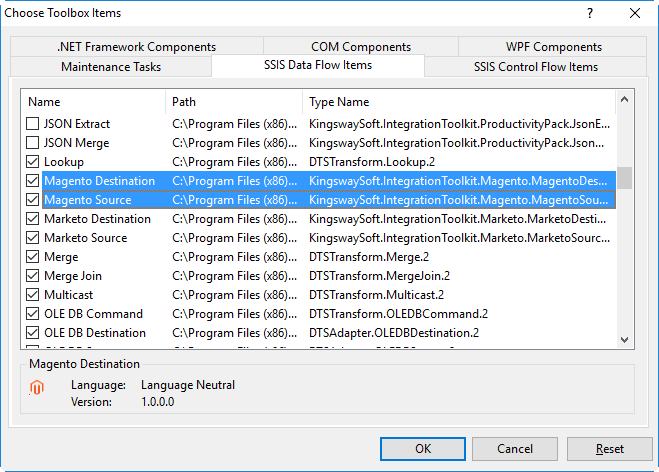This screenshot has width=659, height=472.
Task: Select the JSON Merge row name
Action: 76,143
